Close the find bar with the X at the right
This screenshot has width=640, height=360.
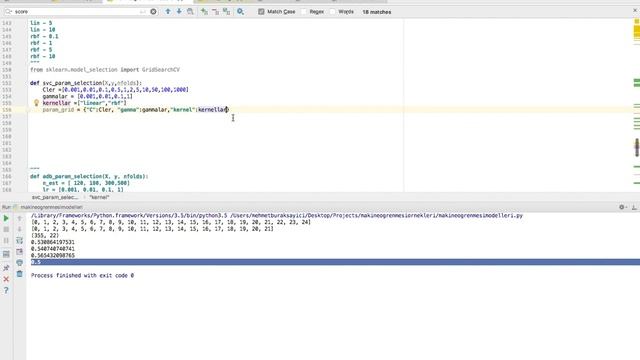(635, 10)
